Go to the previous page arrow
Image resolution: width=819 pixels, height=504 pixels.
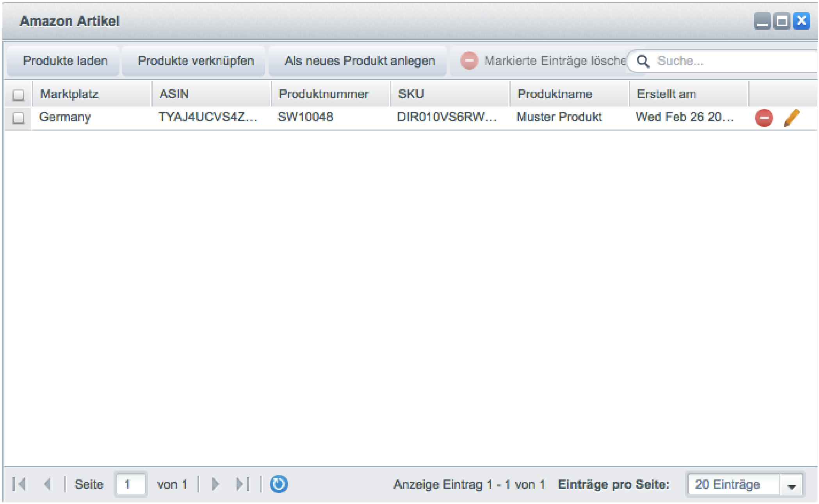[x=47, y=484]
